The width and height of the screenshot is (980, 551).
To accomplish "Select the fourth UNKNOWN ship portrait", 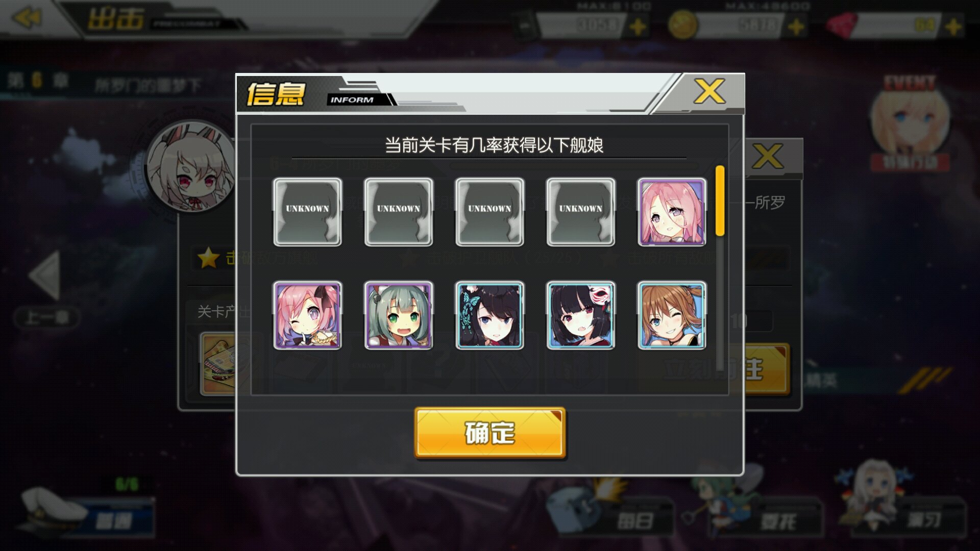I will point(580,212).
